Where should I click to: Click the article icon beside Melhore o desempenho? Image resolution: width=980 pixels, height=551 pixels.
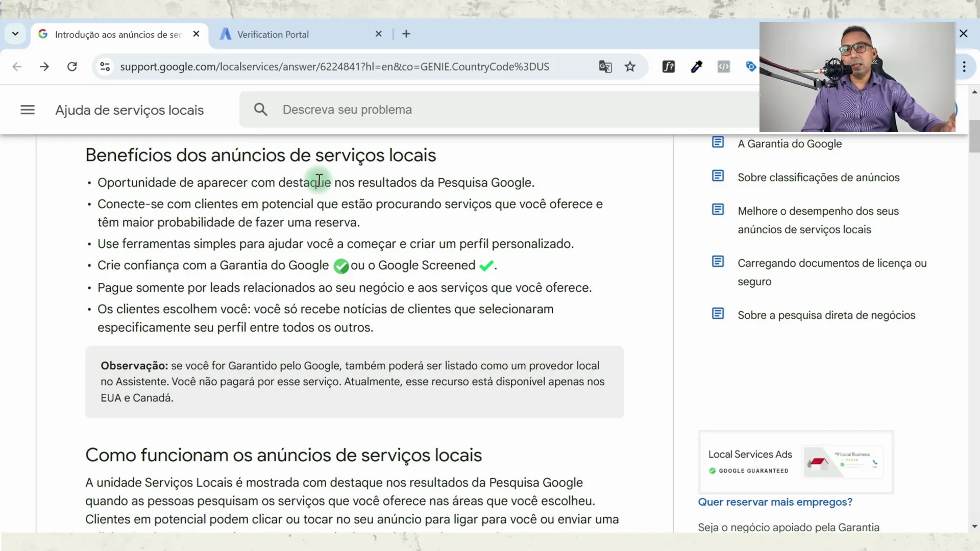[718, 210]
